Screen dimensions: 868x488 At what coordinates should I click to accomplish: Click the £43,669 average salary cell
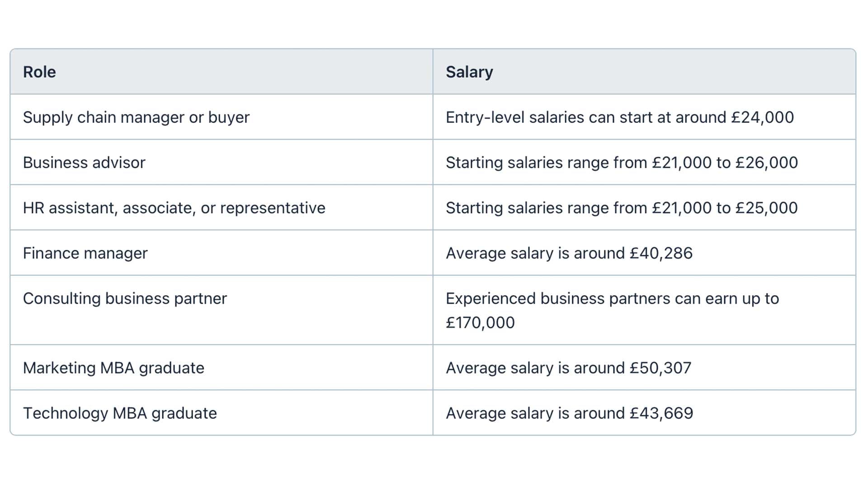coord(569,413)
